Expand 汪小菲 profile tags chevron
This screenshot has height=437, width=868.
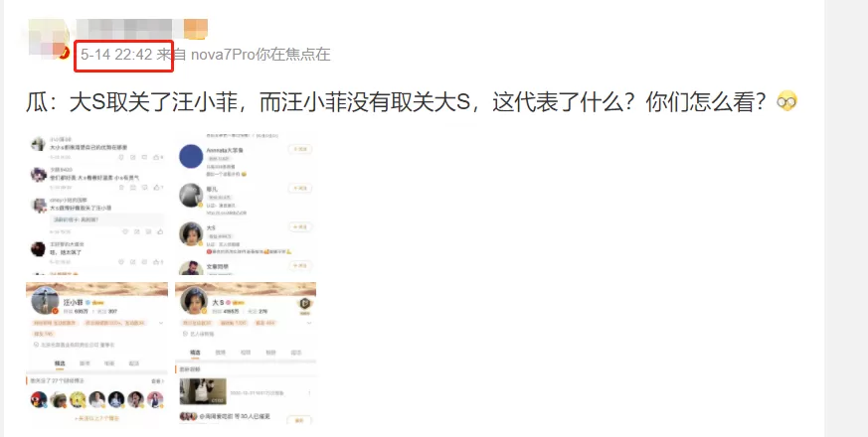point(161,323)
